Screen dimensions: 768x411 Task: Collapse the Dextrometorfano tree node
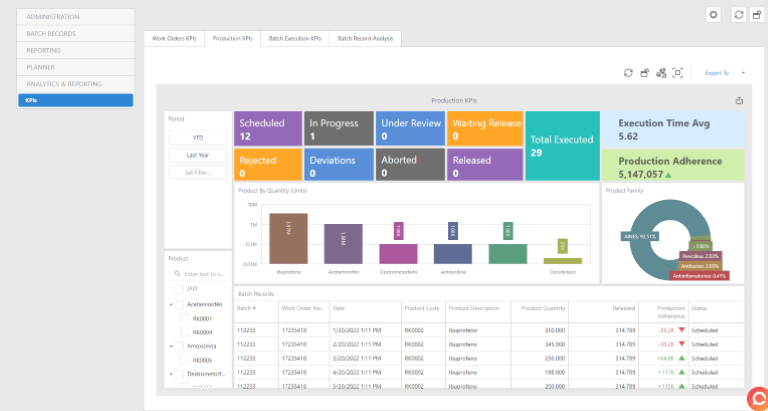coord(170,374)
